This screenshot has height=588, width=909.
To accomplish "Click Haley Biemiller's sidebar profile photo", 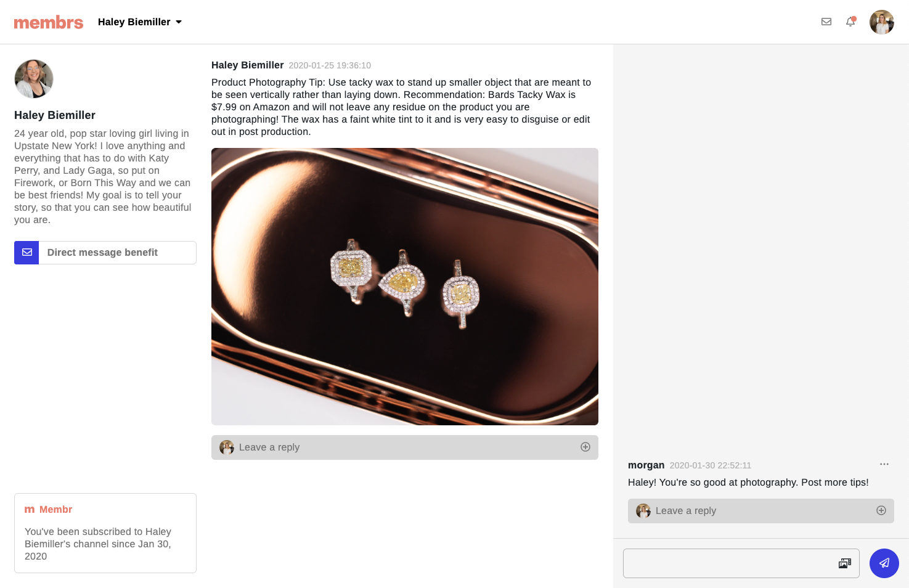I will pos(34,79).
